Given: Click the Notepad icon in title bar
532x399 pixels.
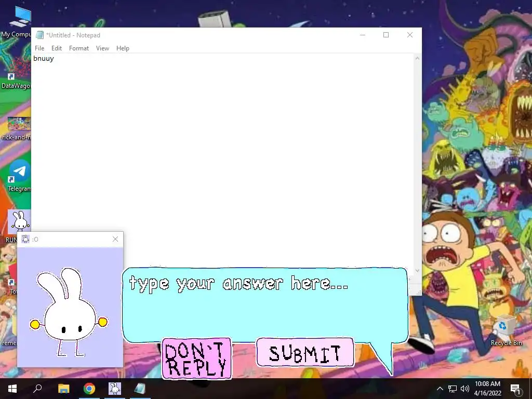Looking at the screenshot, I should pyautogui.click(x=39, y=35).
